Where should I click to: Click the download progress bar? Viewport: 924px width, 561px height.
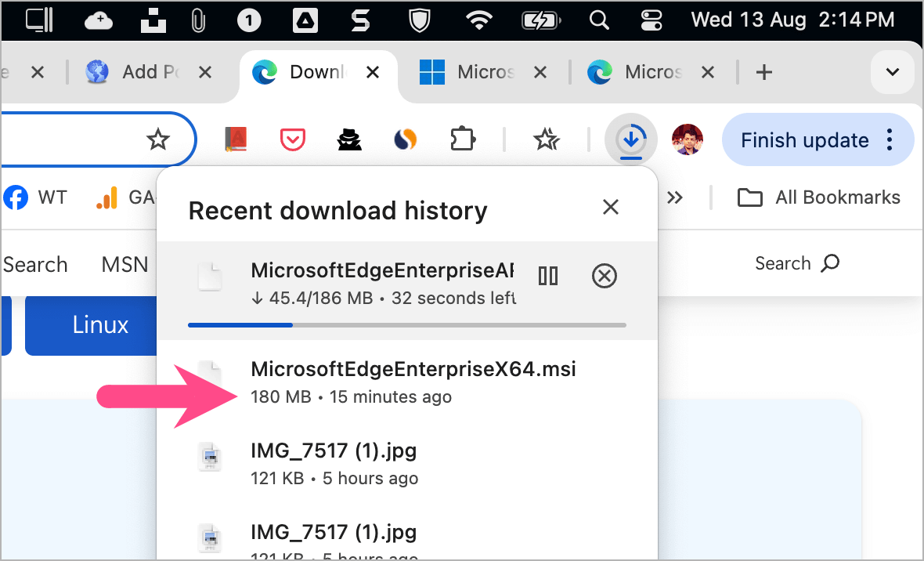coord(406,324)
